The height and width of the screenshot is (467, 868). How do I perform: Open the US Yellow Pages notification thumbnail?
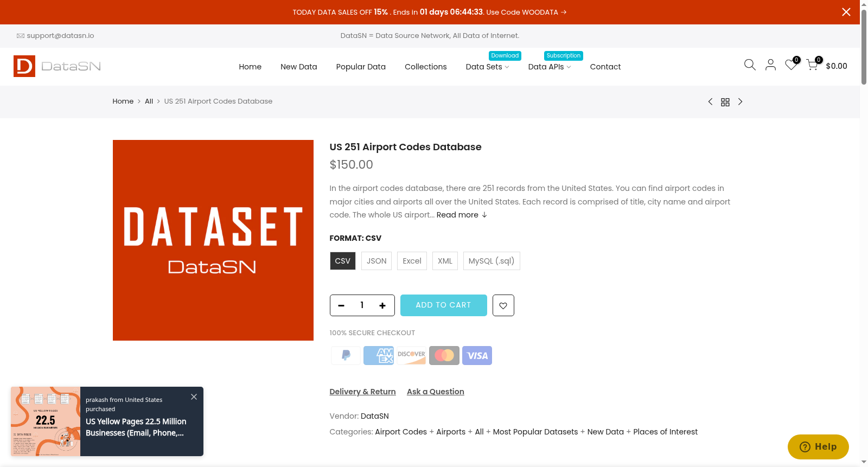(x=46, y=421)
